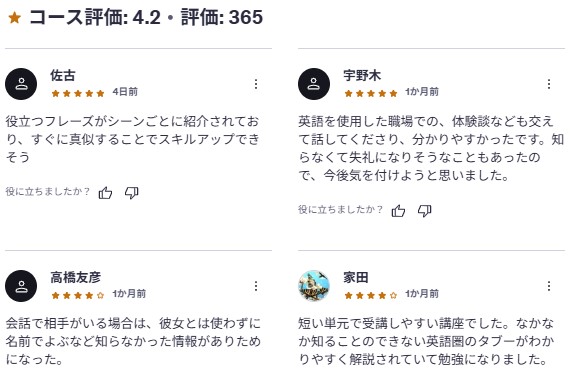Open three-dot menu for 高橋友彦's review
572x379 pixels.
point(256,286)
